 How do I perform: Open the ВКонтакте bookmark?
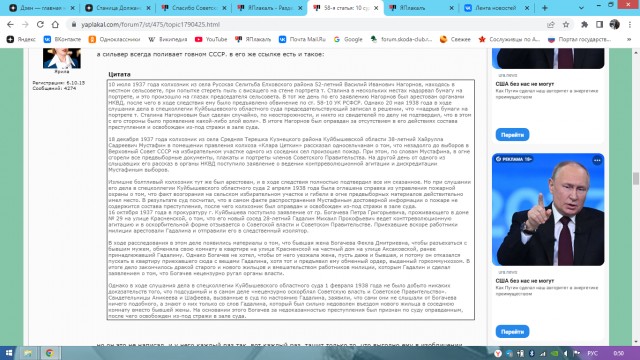(x=62, y=39)
